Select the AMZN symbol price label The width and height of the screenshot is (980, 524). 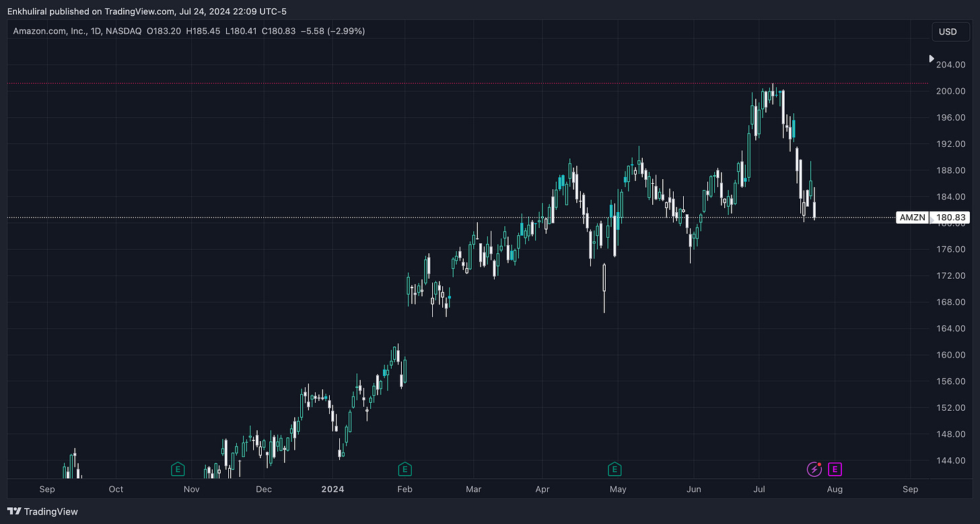click(913, 218)
